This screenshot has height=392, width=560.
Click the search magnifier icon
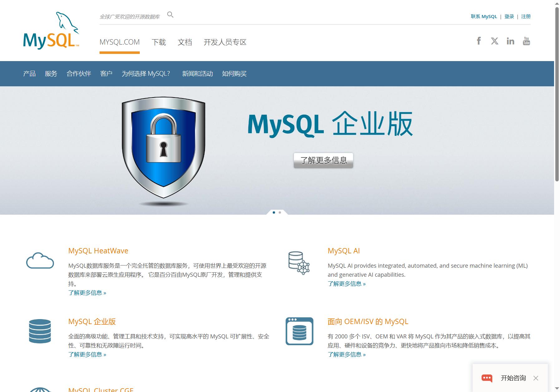[170, 15]
